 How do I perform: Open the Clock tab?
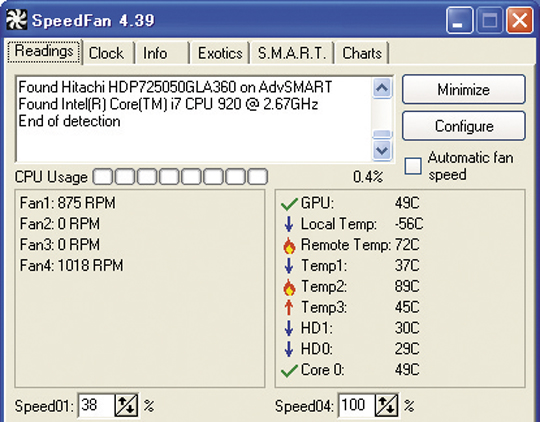tap(108, 53)
